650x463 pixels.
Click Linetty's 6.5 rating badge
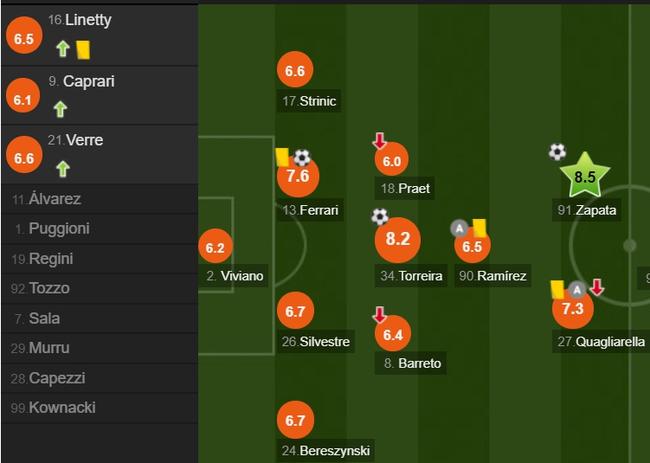pyautogui.click(x=24, y=38)
